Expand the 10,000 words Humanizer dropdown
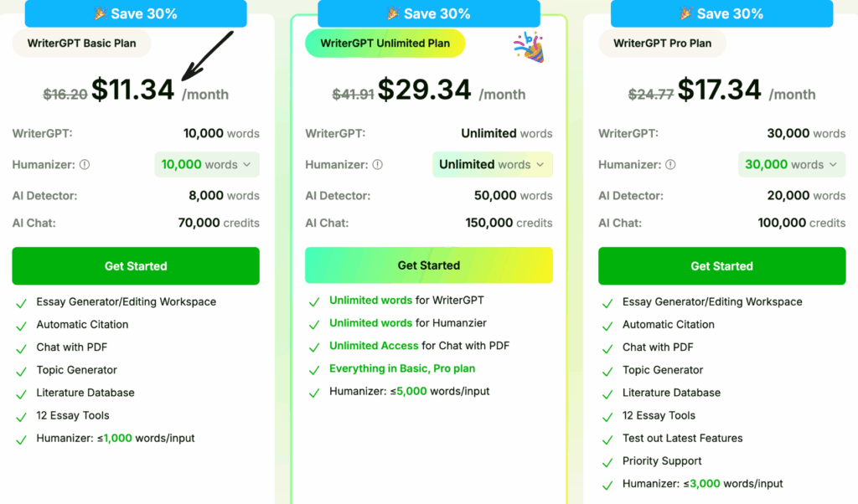This screenshot has height=504, width=858. point(207,165)
